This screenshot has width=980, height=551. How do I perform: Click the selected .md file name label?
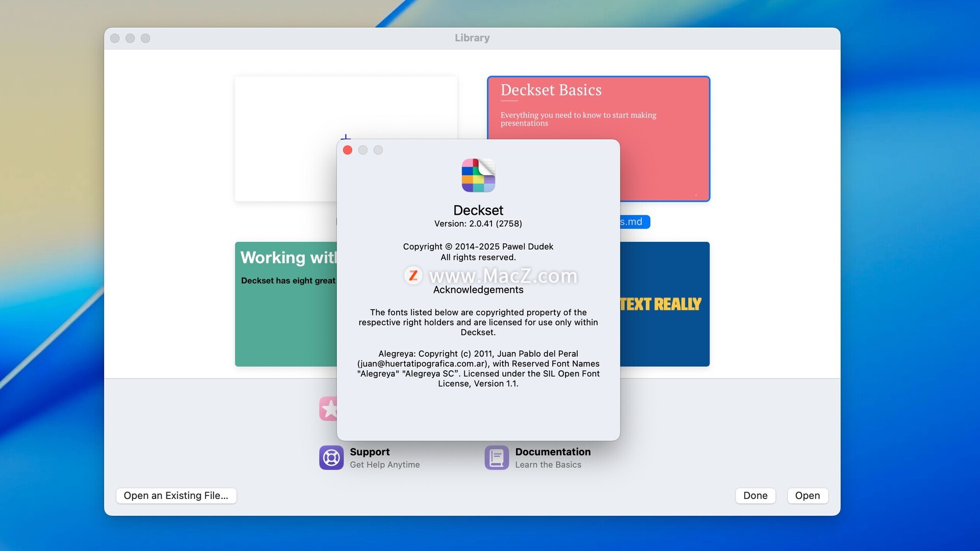click(635, 222)
